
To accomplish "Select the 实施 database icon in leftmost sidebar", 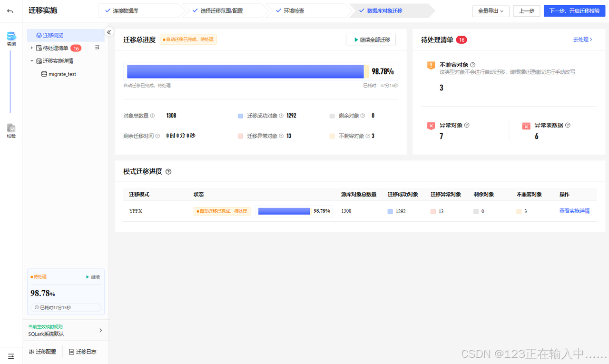I will point(11,37).
